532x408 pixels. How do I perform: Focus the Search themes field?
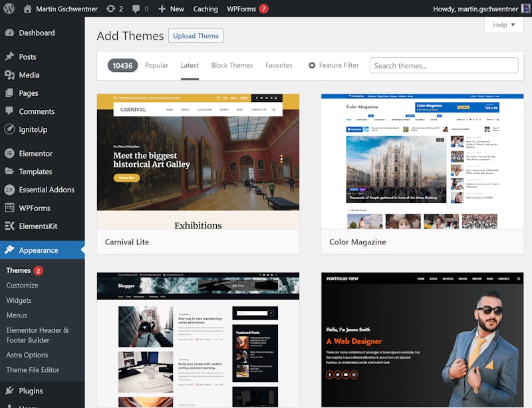(x=444, y=65)
